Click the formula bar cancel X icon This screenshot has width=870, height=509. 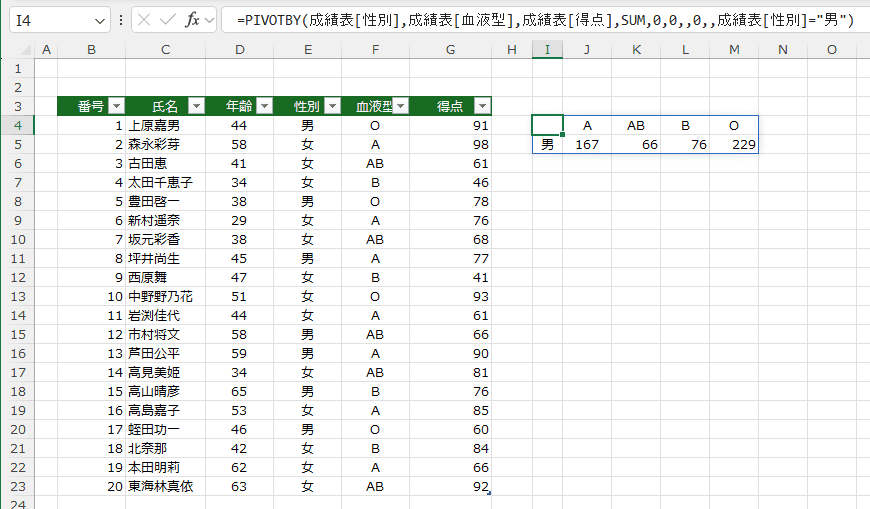(x=144, y=21)
